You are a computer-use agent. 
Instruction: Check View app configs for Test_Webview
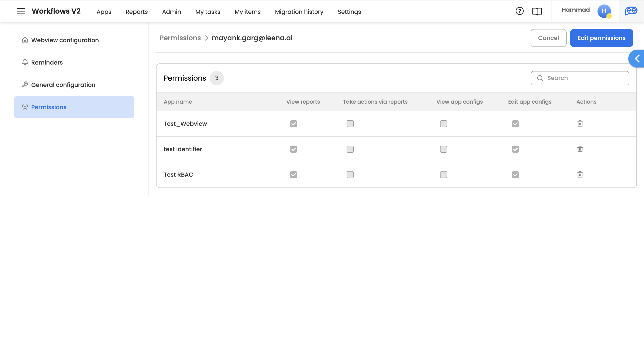[443, 124]
